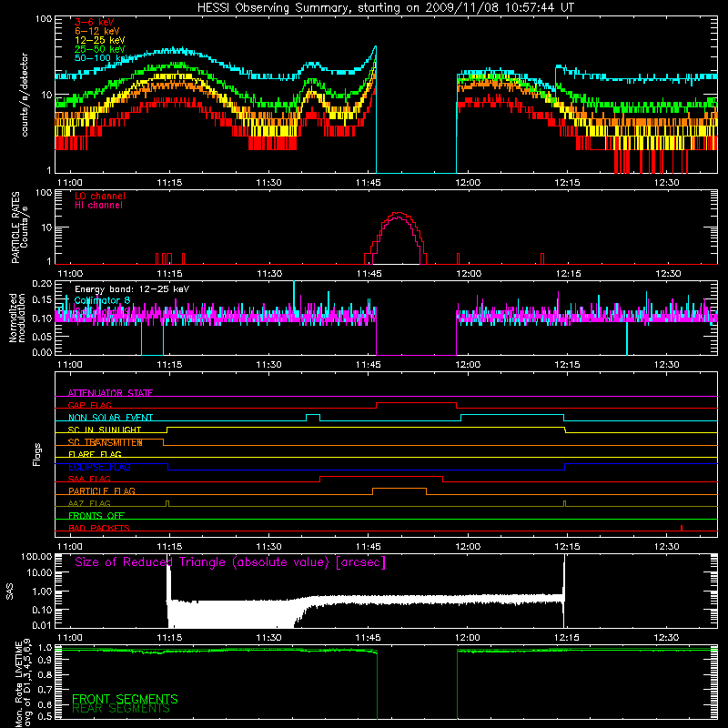The image size is (728, 728).
Task: Select the SAA FLAG label
Action: tap(89, 480)
